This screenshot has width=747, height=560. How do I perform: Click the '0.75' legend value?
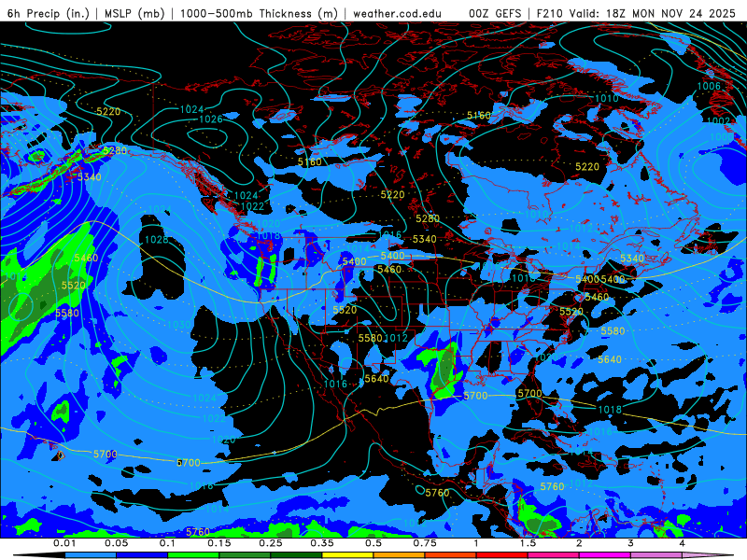(x=425, y=543)
